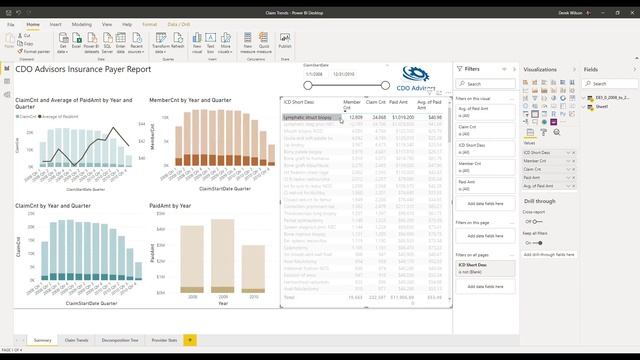Select the stacked bar chart visualization icon

pyautogui.click(x=526, y=82)
